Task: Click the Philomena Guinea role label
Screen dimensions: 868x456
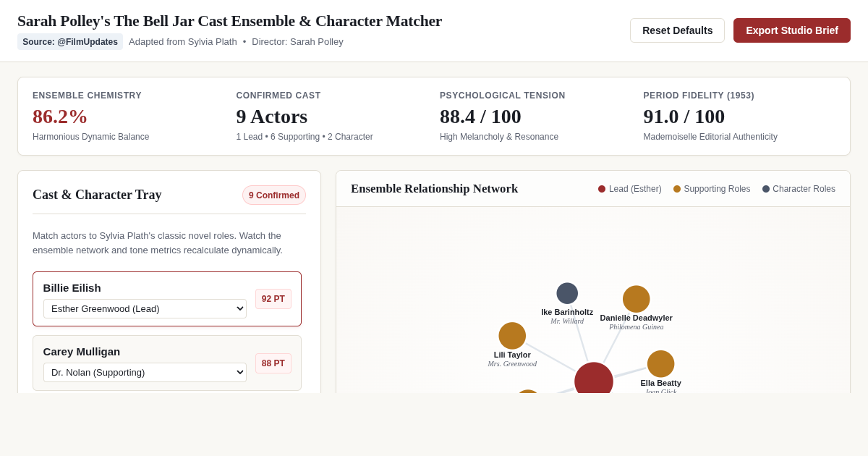Action: pos(637,327)
